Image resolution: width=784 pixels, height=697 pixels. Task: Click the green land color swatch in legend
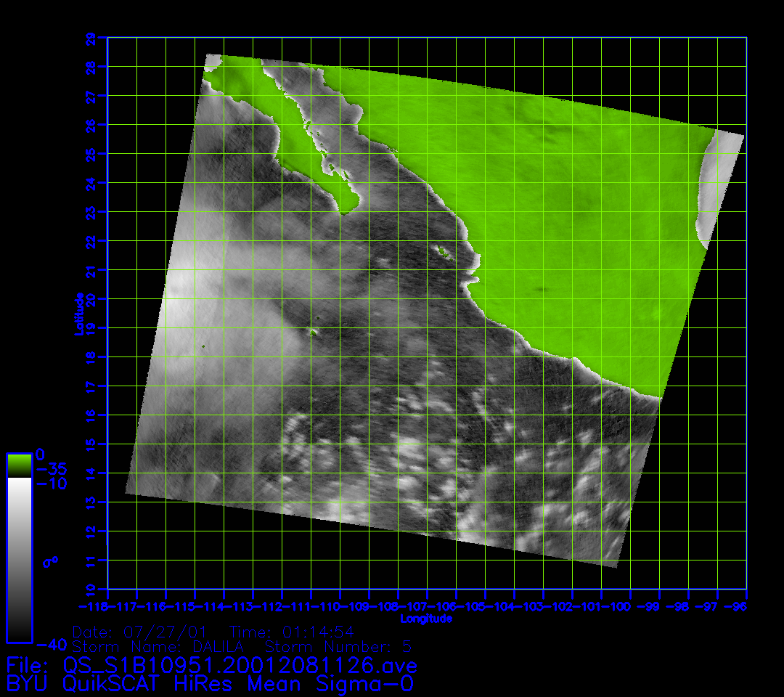pyautogui.click(x=19, y=465)
